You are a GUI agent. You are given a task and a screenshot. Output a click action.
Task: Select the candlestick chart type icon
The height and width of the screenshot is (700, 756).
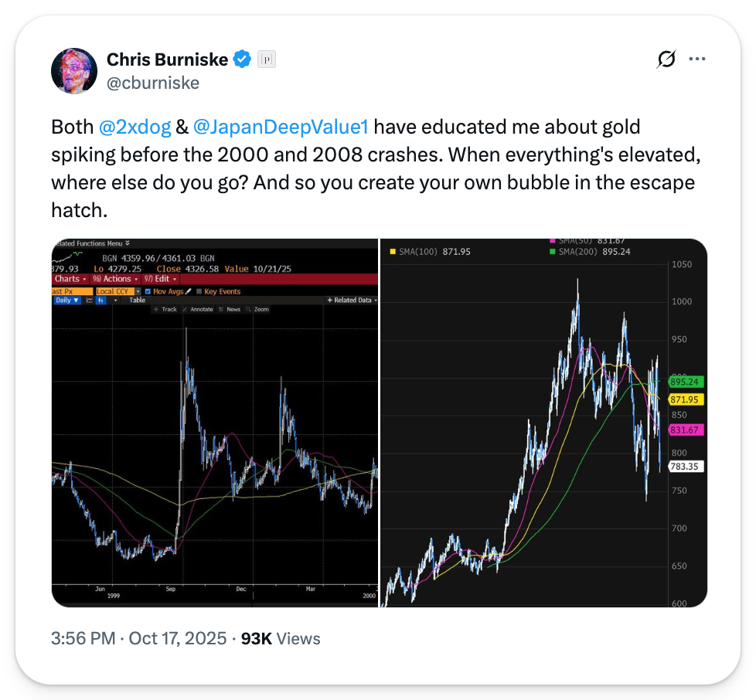click(x=101, y=300)
